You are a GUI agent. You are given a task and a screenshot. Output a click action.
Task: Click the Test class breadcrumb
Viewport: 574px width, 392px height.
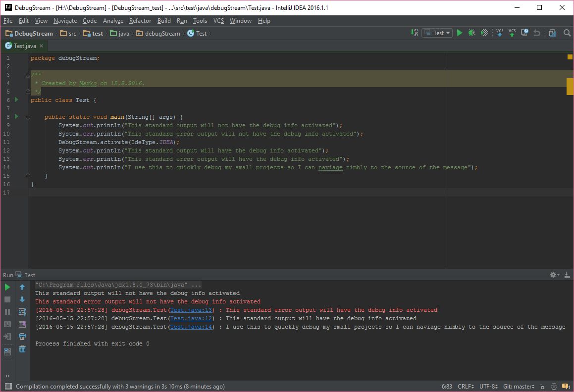[197, 33]
